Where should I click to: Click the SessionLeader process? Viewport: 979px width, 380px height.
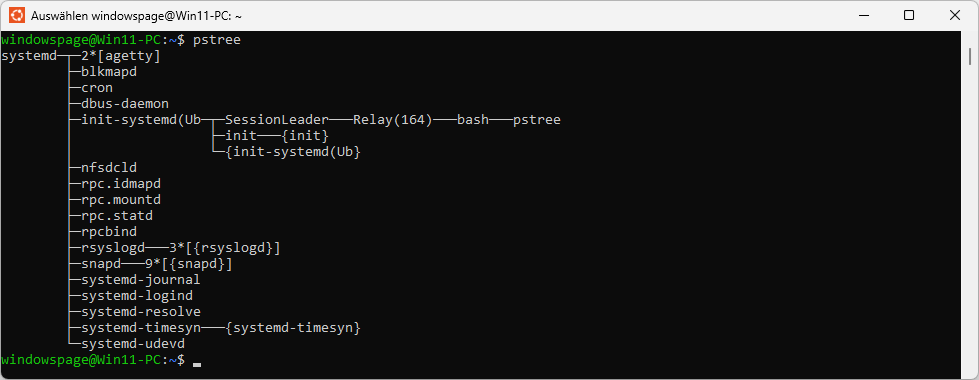[x=277, y=120]
